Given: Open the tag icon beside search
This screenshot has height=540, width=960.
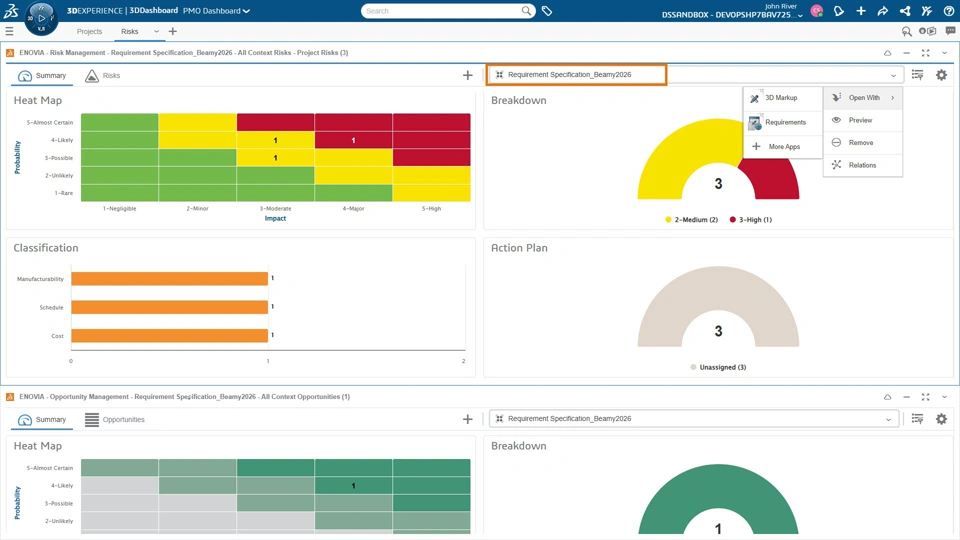Looking at the screenshot, I should [x=547, y=11].
